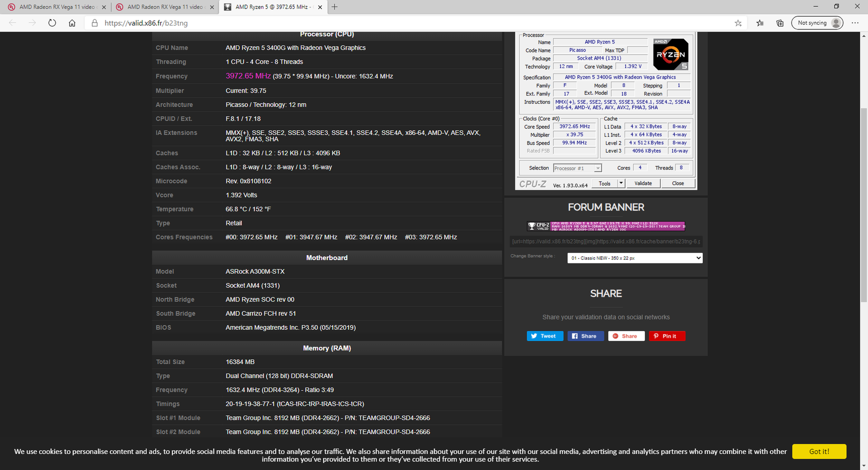Viewport: 868px width, 470px height.
Task: Select the forum banner URL code field
Action: click(606, 241)
